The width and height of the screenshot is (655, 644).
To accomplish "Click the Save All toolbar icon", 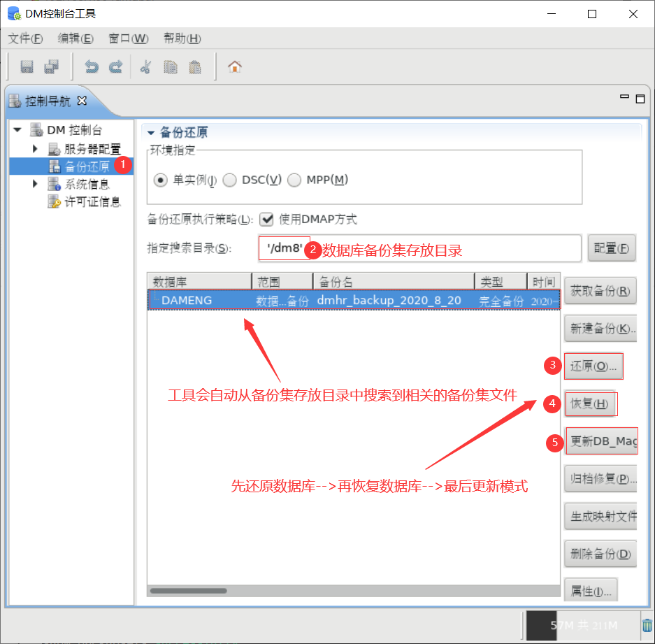I will [52, 67].
